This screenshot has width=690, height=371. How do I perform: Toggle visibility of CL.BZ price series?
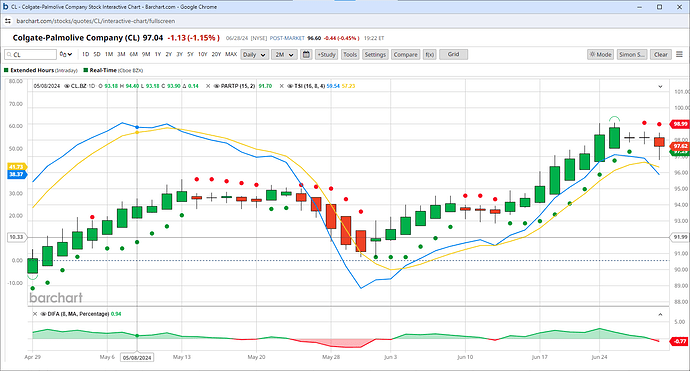67,86
